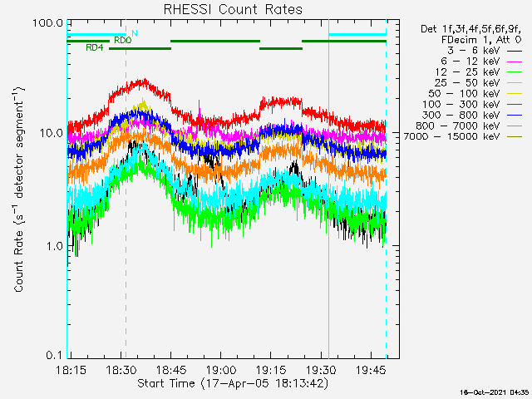Click the y-axis value '100.0'

pos(48,23)
